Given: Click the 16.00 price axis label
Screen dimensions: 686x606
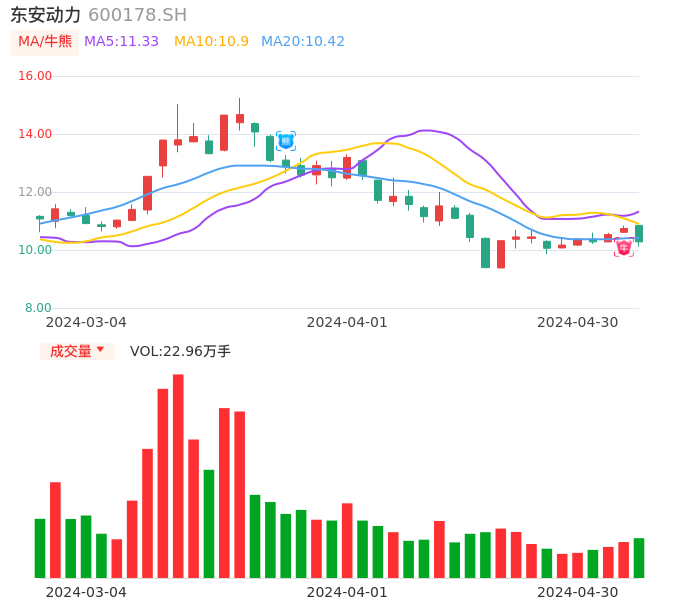Looking at the screenshot, I should coord(35,76).
